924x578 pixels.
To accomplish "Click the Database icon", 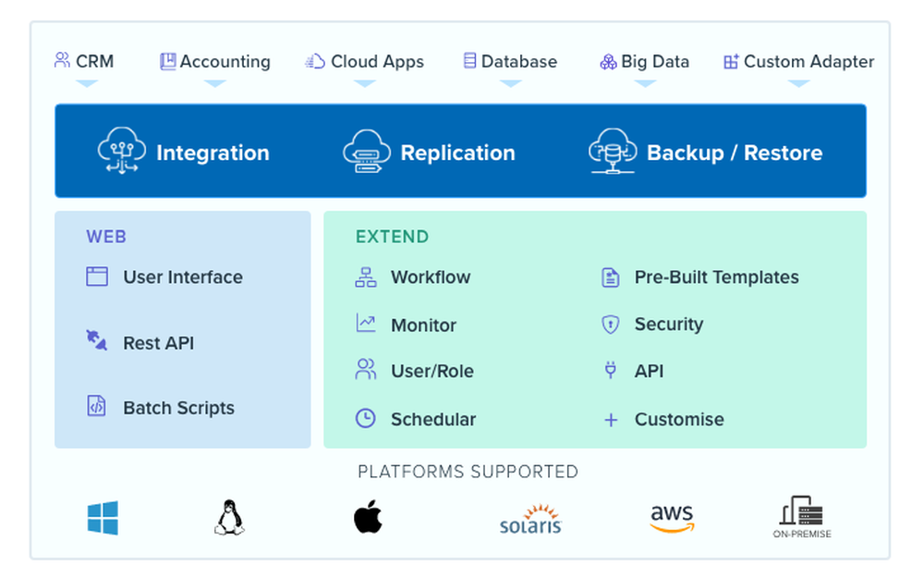I will tap(469, 61).
